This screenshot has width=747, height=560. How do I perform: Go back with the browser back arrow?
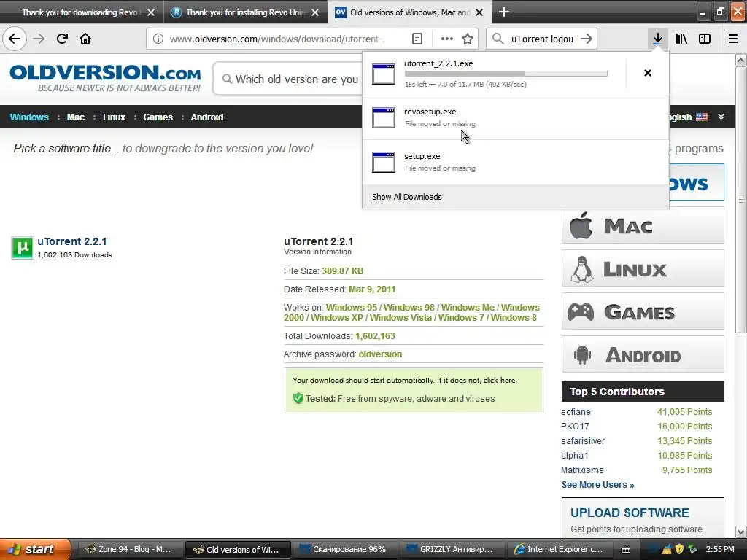(15, 39)
